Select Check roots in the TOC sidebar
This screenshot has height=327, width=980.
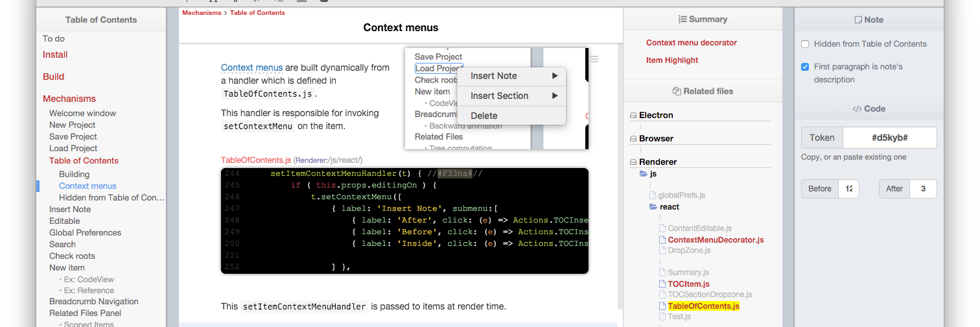click(72, 256)
